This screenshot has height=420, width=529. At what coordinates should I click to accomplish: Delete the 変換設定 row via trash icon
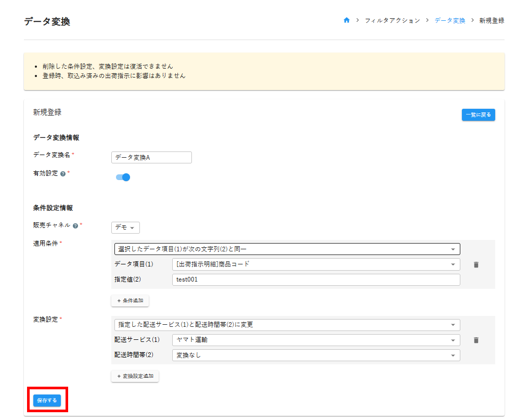[x=475, y=340]
